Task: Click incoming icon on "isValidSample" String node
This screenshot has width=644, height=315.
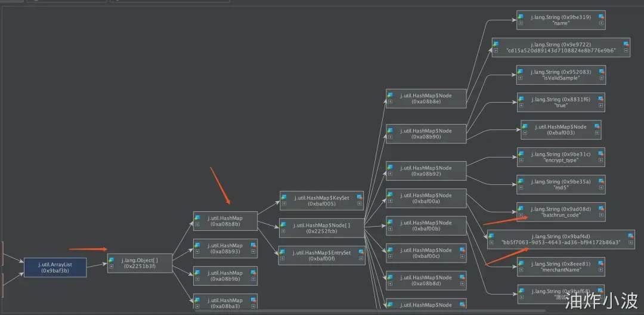Action: (x=521, y=72)
